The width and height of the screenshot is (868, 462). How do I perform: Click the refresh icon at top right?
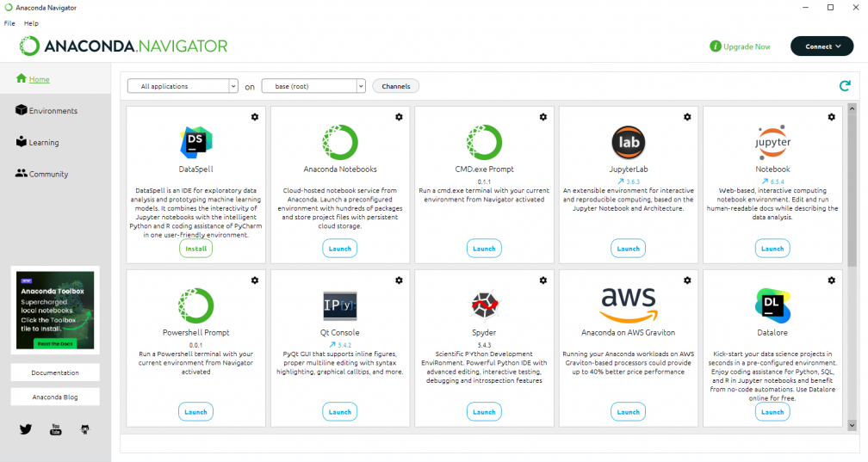(x=845, y=86)
